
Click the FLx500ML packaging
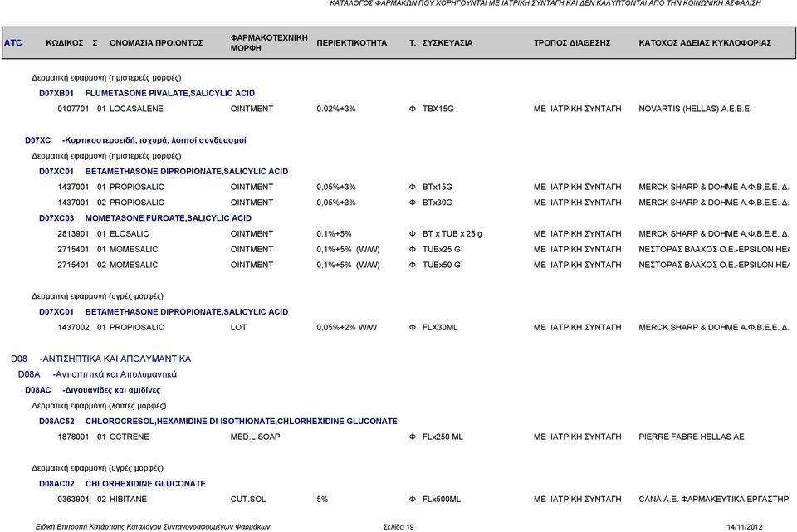click(442, 500)
